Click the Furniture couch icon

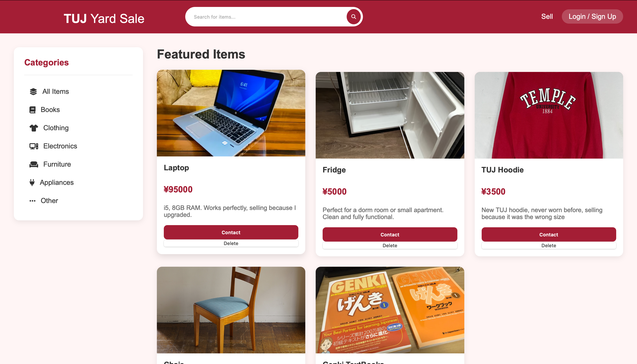(x=34, y=164)
